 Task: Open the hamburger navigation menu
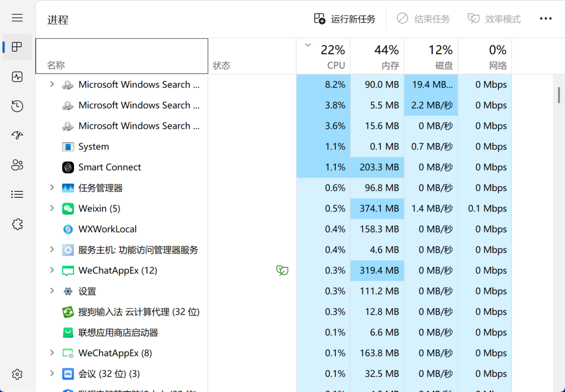pyautogui.click(x=17, y=18)
